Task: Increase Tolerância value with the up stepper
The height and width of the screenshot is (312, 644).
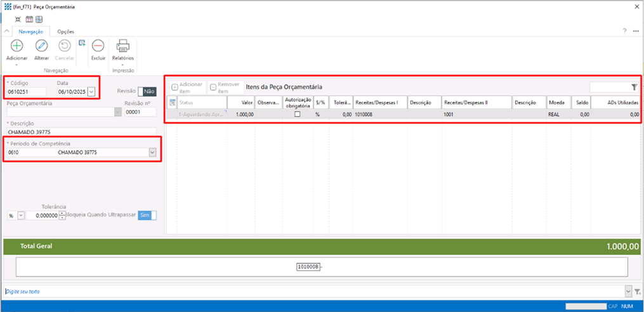Action: click(62, 213)
